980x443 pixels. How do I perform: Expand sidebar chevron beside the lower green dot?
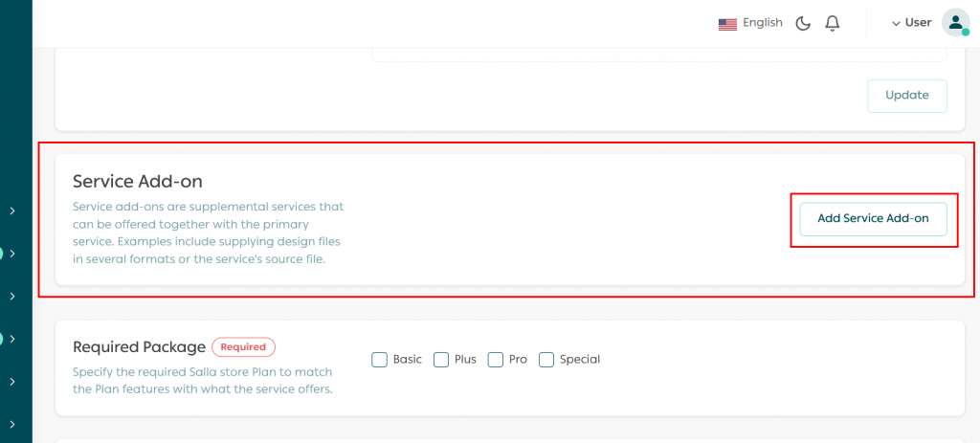pos(12,339)
